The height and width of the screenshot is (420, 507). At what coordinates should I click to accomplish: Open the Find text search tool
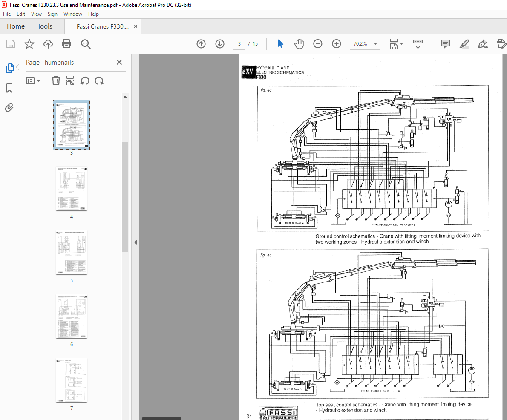point(86,44)
